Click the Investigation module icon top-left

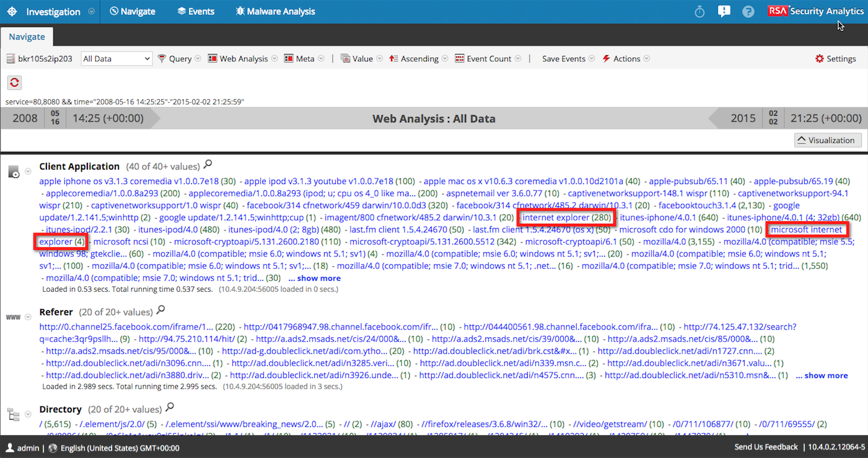[12, 11]
